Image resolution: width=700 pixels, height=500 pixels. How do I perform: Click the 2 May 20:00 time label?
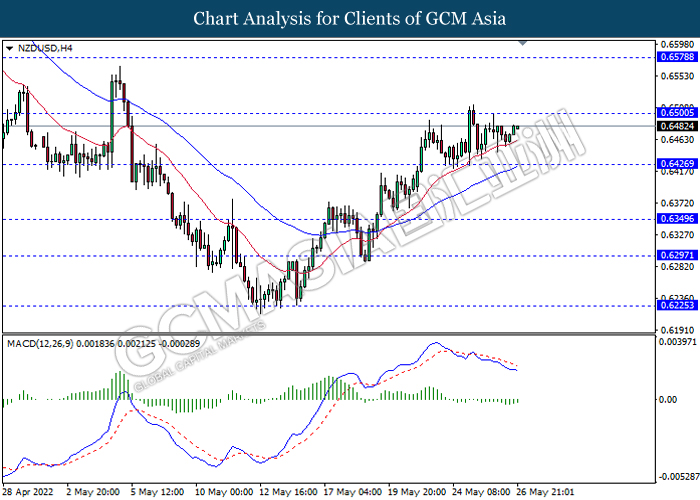tap(93, 492)
